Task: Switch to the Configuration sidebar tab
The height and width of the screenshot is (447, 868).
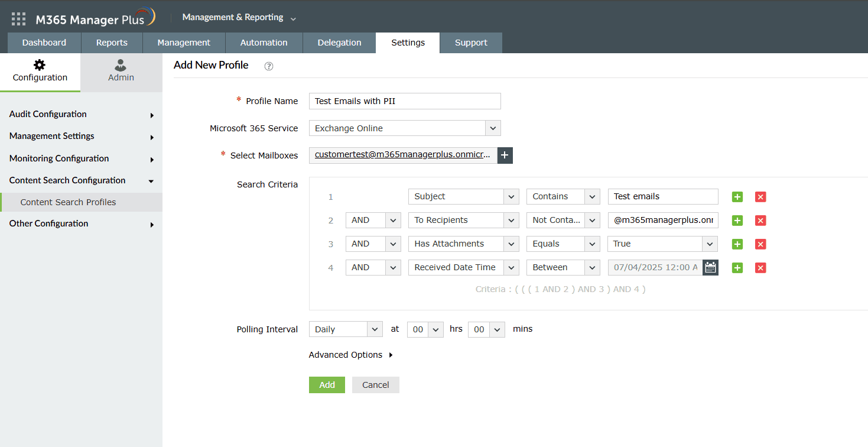Action: (x=40, y=72)
